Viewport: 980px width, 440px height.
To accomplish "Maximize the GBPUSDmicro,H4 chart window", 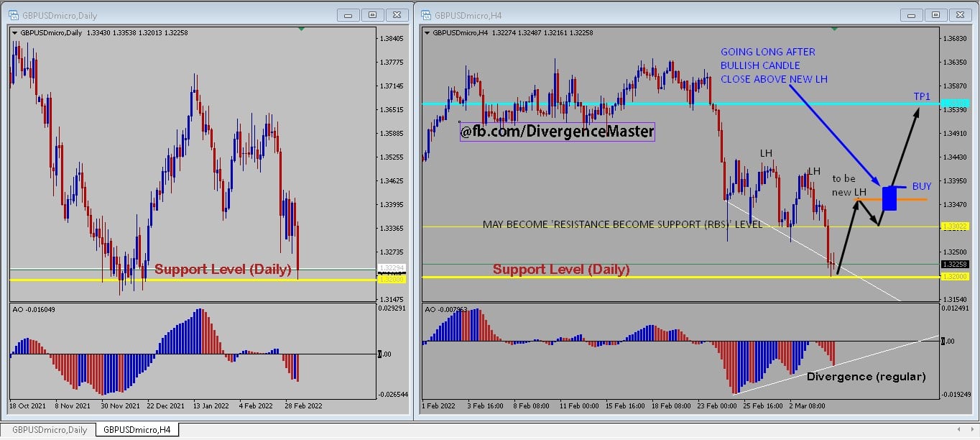I will [x=935, y=14].
